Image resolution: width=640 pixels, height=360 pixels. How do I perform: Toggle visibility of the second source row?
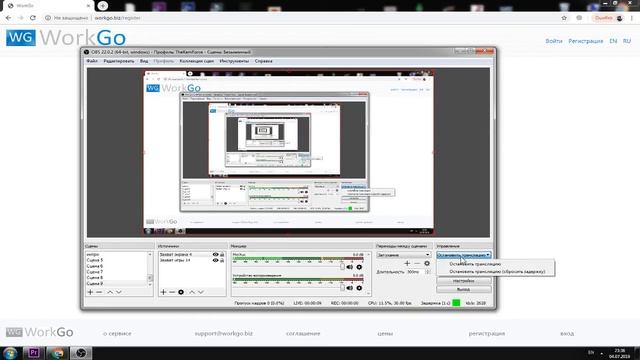[x=215, y=260]
